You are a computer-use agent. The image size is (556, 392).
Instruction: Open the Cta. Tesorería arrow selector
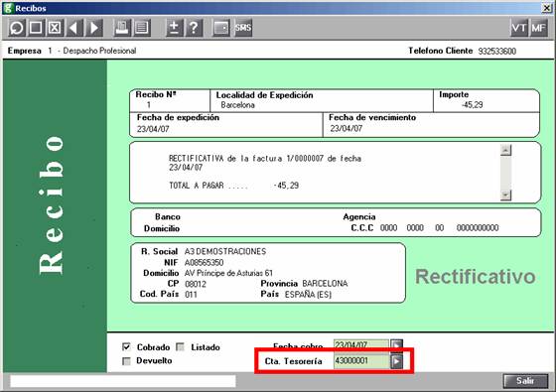396,361
